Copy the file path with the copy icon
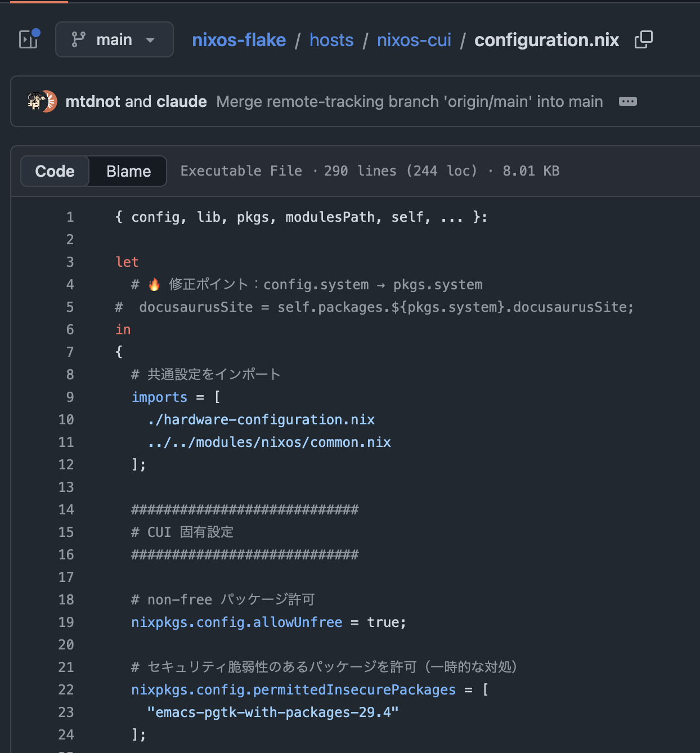The image size is (700, 753). (644, 39)
